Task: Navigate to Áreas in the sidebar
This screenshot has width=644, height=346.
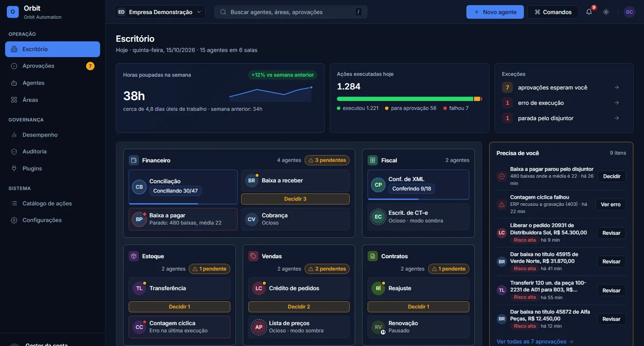Action: click(52, 100)
